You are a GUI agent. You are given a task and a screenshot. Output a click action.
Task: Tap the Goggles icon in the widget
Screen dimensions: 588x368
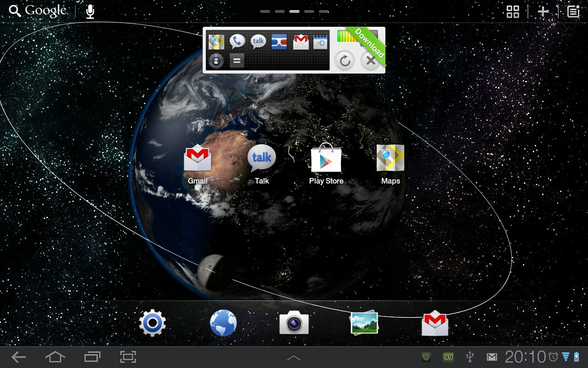279,42
